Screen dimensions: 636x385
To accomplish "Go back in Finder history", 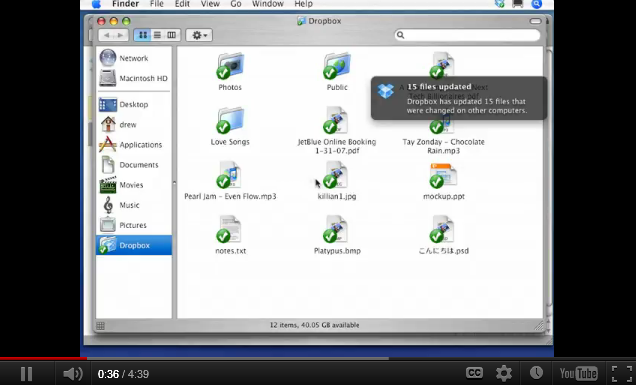I will click(x=106, y=35).
